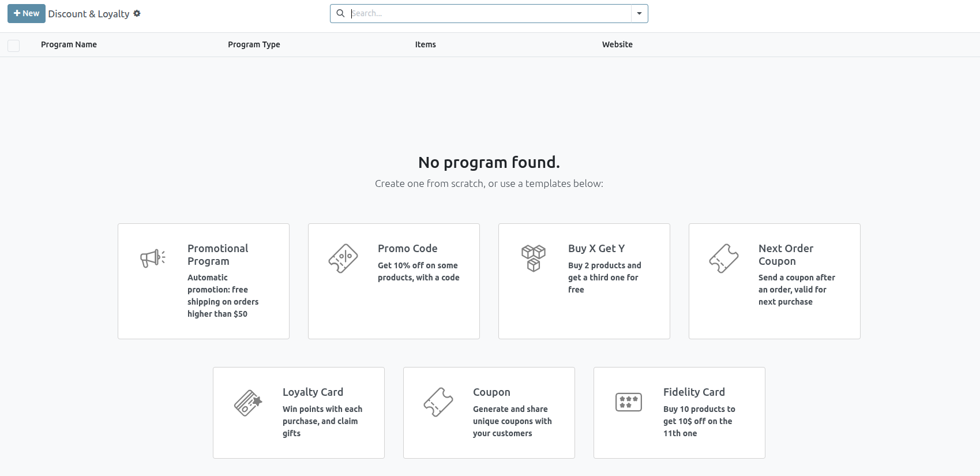Click the stacked boxes Buy X Get Y icon

click(533, 258)
